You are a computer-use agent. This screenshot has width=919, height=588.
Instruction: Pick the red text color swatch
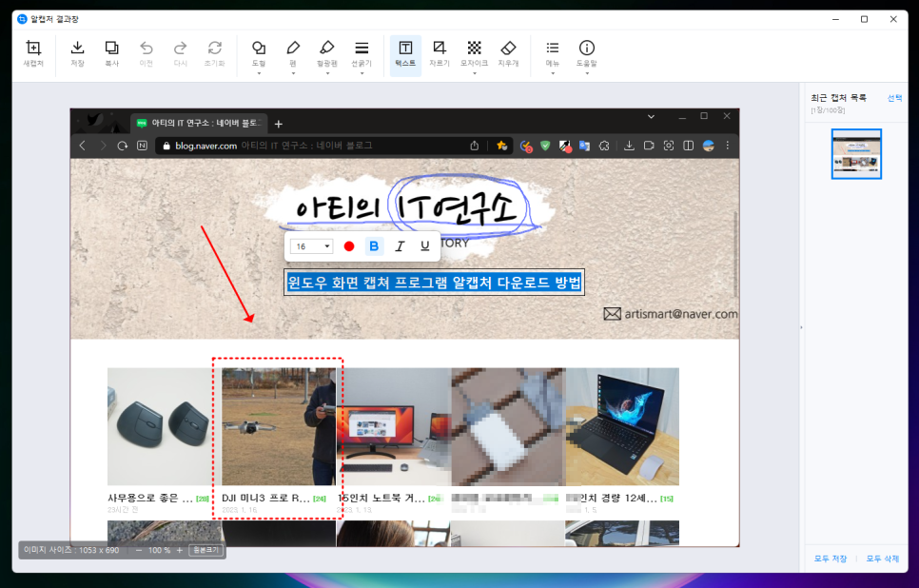point(349,246)
